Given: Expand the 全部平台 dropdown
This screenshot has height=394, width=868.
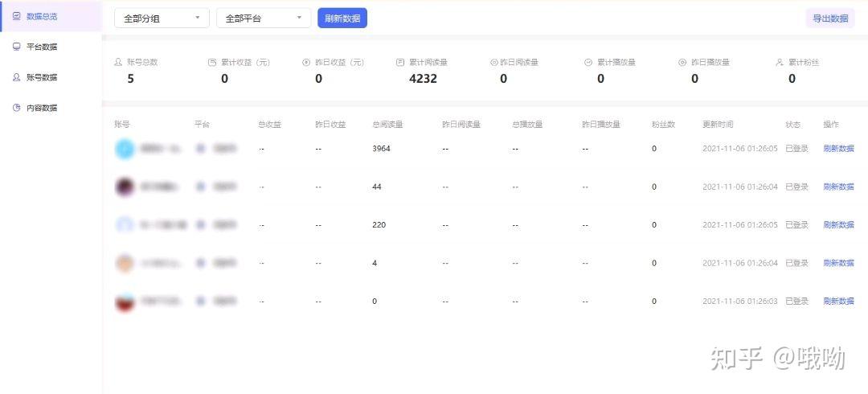Looking at the screenshot, I should pos(264,18).
